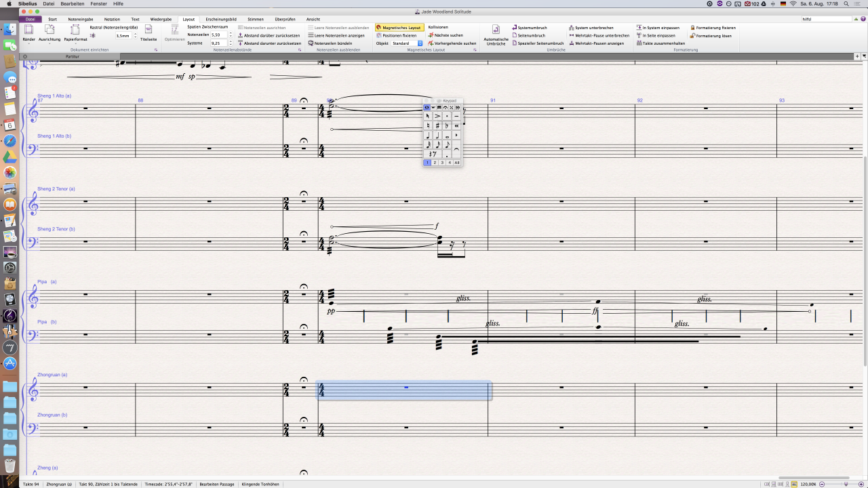The height and width of the screenshot is (488, 868).
Task: Open the Datei tab
Action: (30, 20)
